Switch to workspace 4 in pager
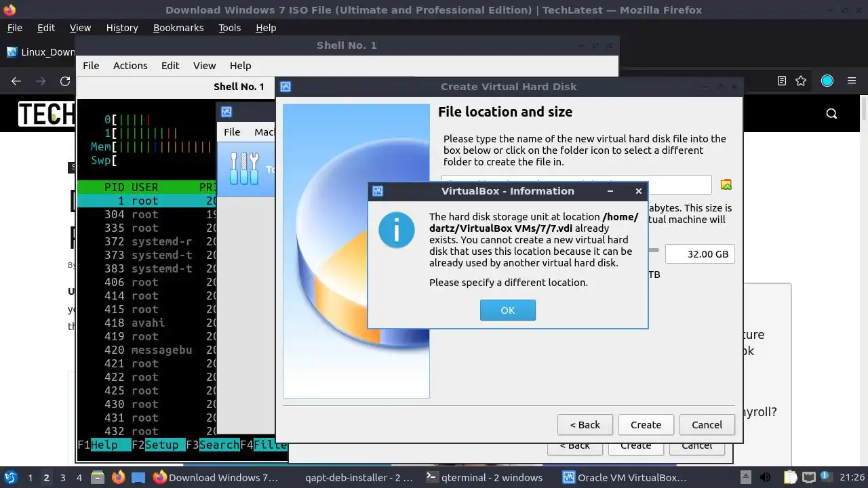 pyautogui.click(x=79, y=478)
